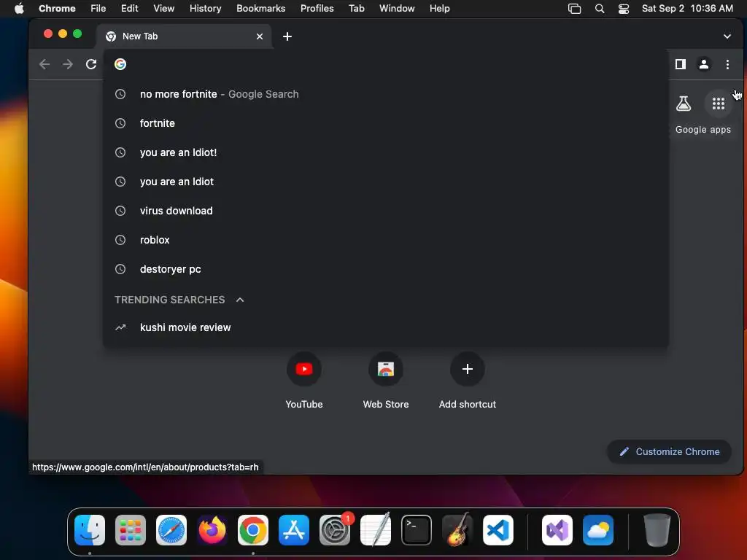Open the side panel icon
The image size is (747, 560).
pyautogui.click(x=681, y=64)
